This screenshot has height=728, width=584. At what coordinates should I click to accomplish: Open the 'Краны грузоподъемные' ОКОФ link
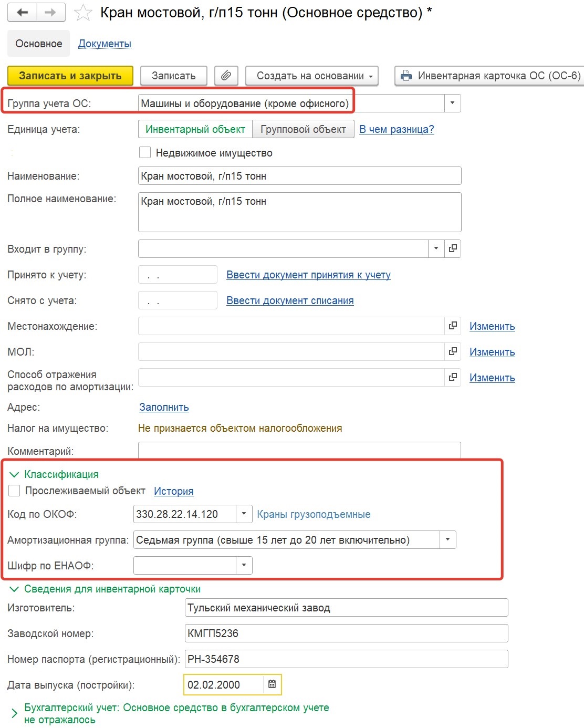click(314, 514)
